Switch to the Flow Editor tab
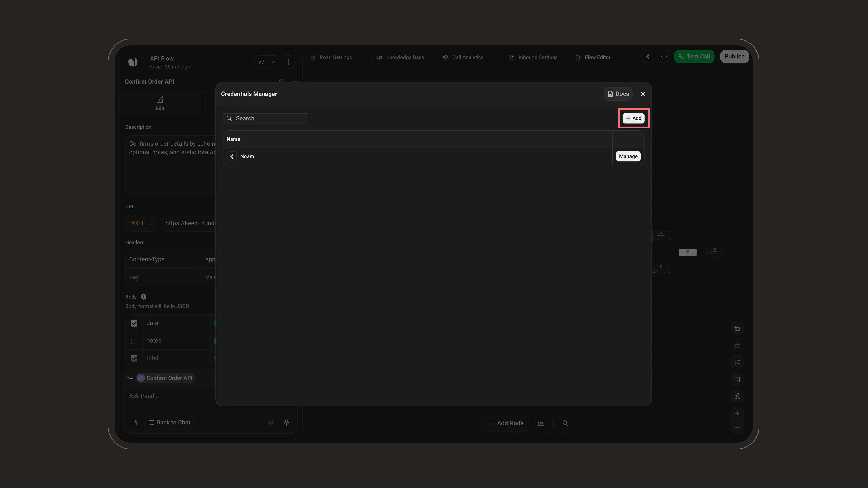The height and width of the screenshot is (488, 868). [593, 57]
